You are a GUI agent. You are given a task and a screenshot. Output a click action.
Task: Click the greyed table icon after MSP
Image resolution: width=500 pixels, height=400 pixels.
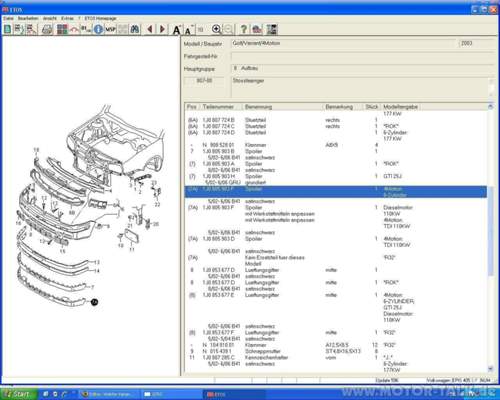[122, 29]
